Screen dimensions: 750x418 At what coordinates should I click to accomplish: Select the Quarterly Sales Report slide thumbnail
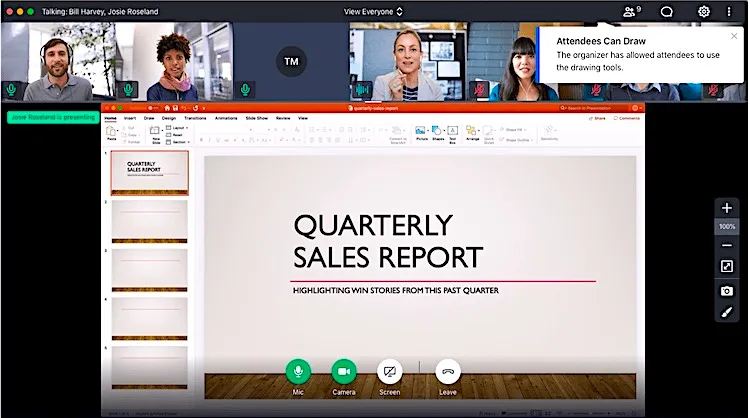[149, 171]
